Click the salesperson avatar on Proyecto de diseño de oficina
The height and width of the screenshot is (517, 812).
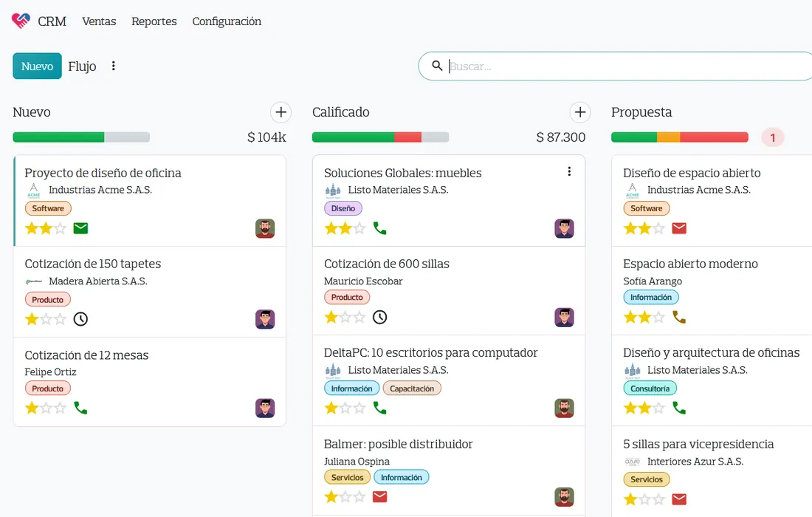pyautogui.click(x=265, y=228)
